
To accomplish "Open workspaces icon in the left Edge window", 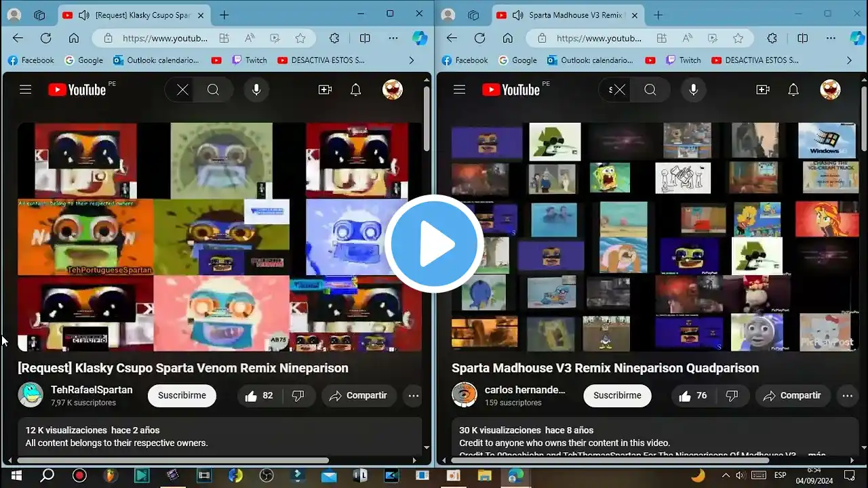I will click(x=39, y=15).
